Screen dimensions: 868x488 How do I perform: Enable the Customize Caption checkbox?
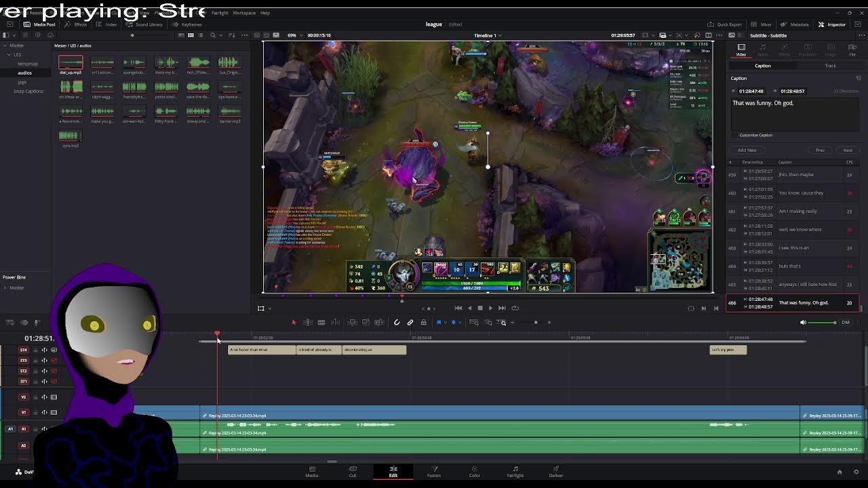click(735, 135)
